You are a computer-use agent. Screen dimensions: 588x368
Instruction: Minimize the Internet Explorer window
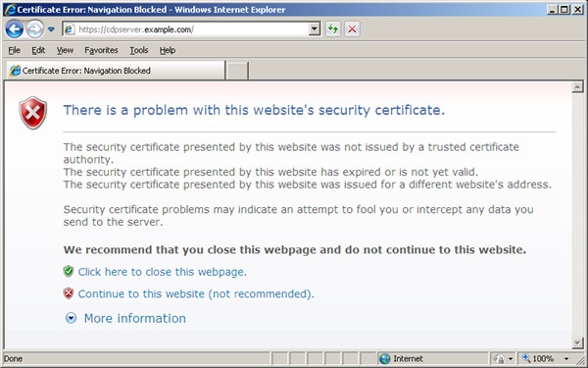552,10
